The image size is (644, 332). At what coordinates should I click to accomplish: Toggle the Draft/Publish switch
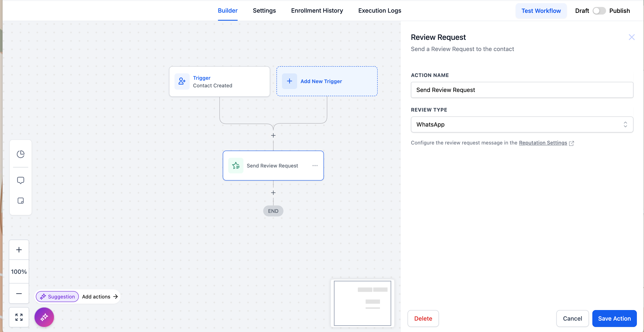[599, 11]
